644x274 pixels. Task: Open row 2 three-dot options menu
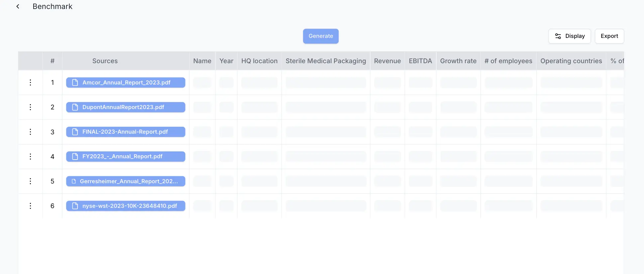coord(30,107)
